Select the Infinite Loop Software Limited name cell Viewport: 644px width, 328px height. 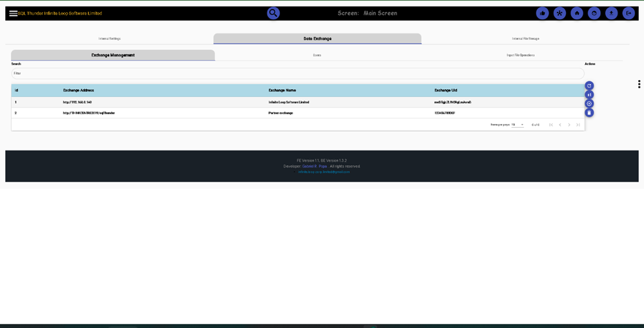point(288,103)
